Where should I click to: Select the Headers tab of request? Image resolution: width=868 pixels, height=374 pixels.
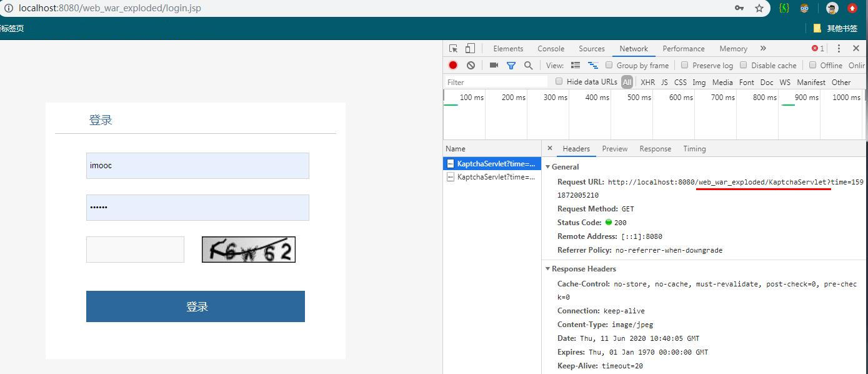(x=576, y=149)
